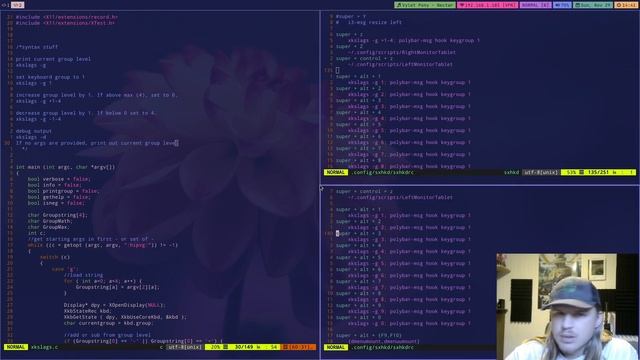640x360 pixels.
Task: Click the 'char GroupMath;' declaration line
Action: [49, 221]
